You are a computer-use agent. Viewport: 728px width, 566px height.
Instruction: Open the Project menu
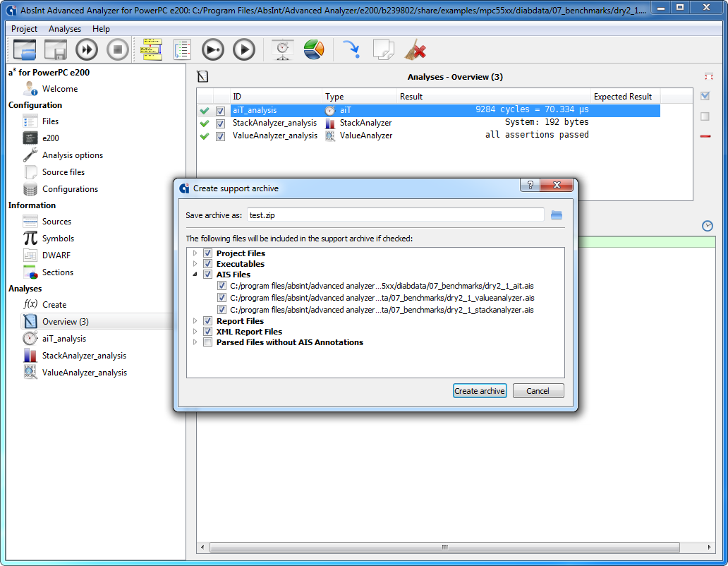click(24, 29)
